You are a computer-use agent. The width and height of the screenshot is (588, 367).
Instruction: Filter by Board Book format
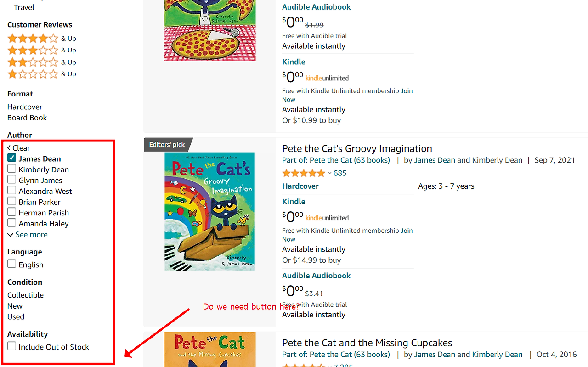click(x=27, y=118)
